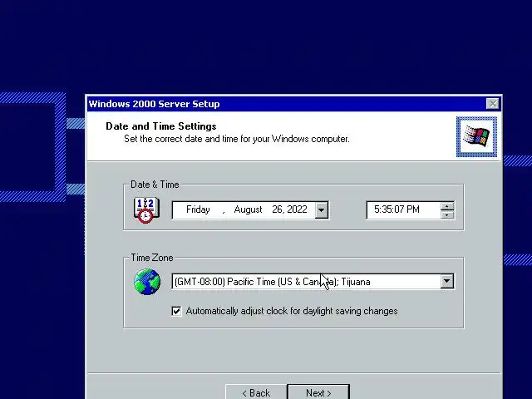Close the Windows 2000 Server Setup dialog
532x399 pixels.
492,103
